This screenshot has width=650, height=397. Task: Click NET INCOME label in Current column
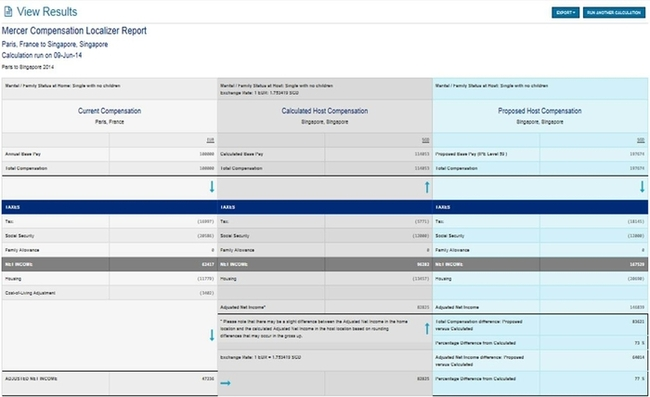coord(19,264)
